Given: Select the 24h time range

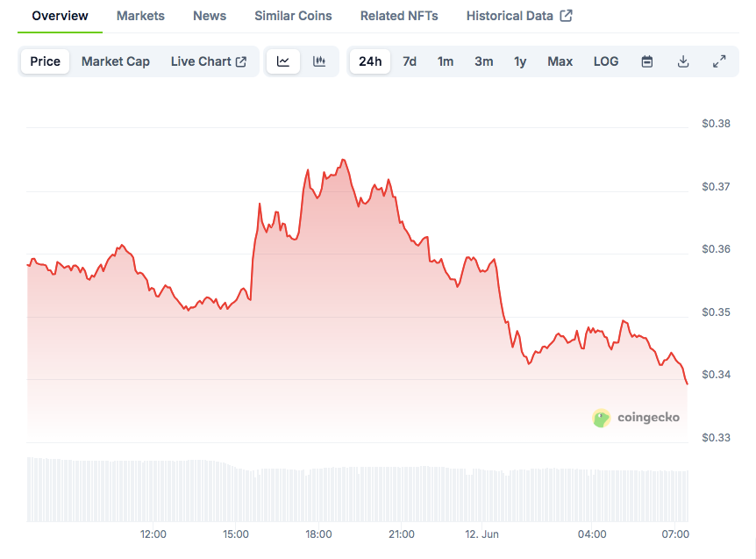Looking at the screenshot, I should [371, 61].
